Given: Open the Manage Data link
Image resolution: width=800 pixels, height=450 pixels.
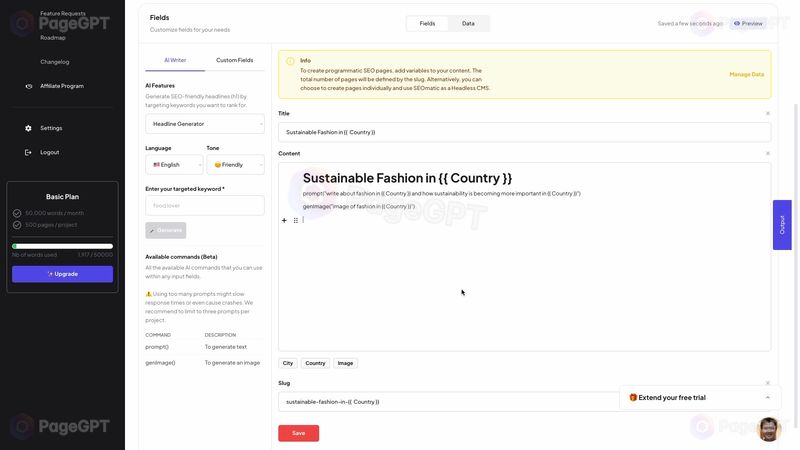Looking at the screenshot, I should [746, 74].
